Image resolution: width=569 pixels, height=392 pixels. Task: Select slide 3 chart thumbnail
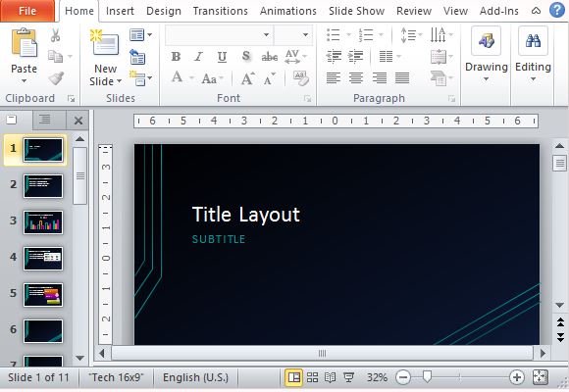coord(43,222)
